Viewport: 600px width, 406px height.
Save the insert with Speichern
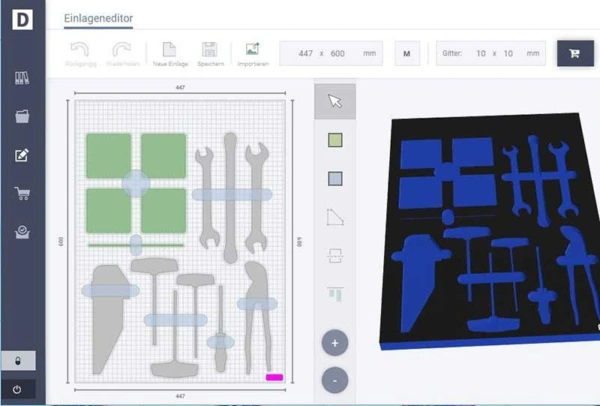pyautogui.click(x=210, y=54)
